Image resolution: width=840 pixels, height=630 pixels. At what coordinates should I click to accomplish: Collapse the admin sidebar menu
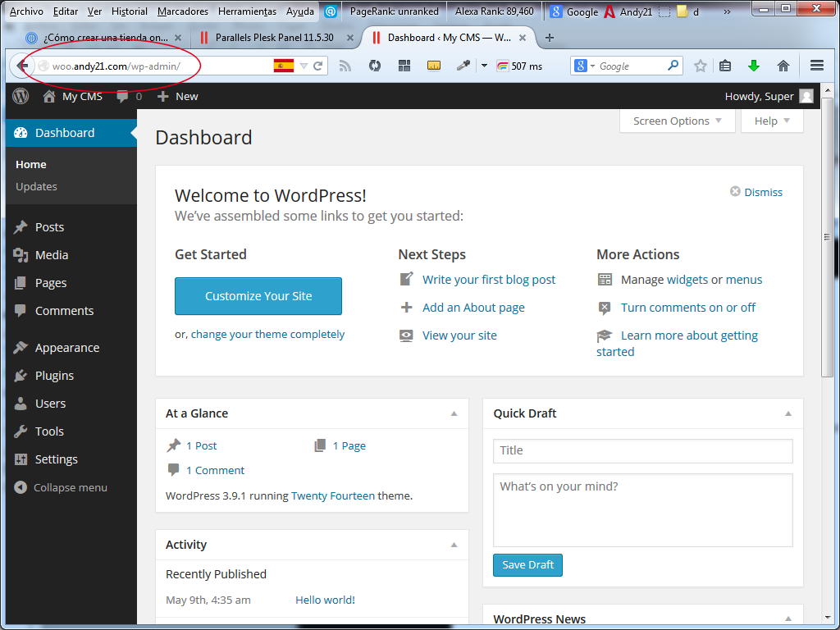point(61,487)
